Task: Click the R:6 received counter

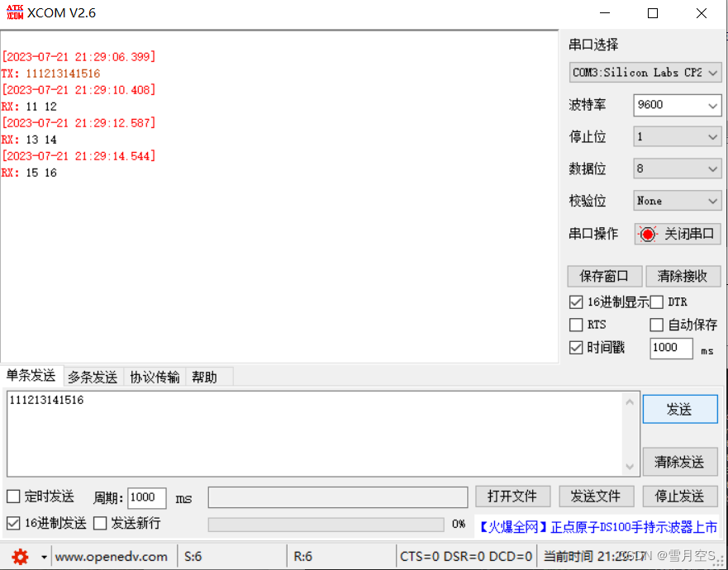Action: 303,557
